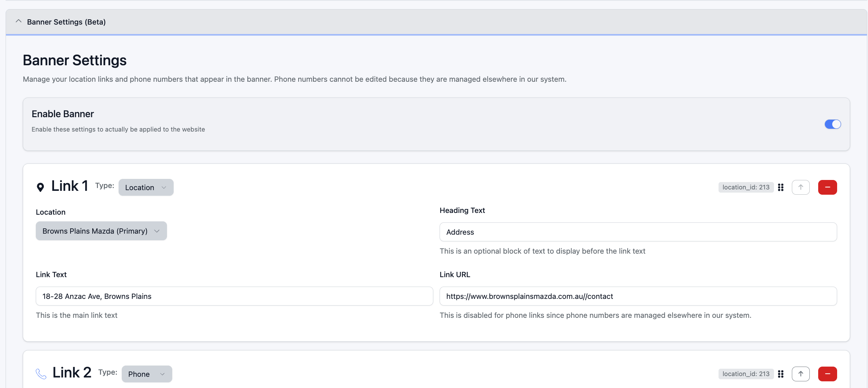Click Link 2 location_id 213 badge
This screenshot has width=868, height=388.
click(x=746, y=374)
